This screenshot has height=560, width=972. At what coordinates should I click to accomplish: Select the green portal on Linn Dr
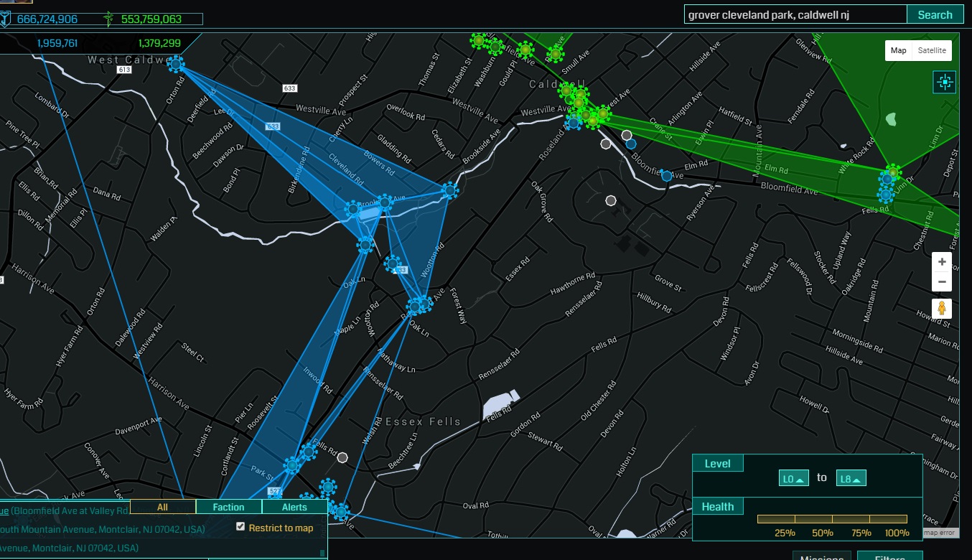[x=892, y=172]
